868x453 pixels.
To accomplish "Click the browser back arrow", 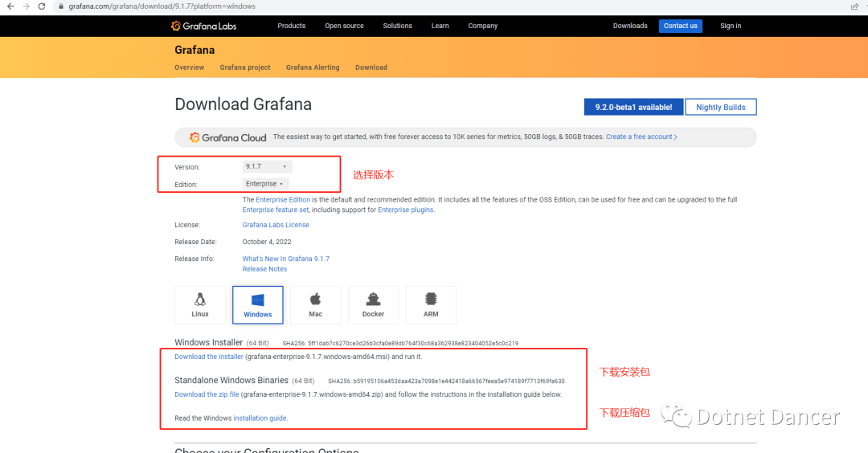I will click(10, 6).
